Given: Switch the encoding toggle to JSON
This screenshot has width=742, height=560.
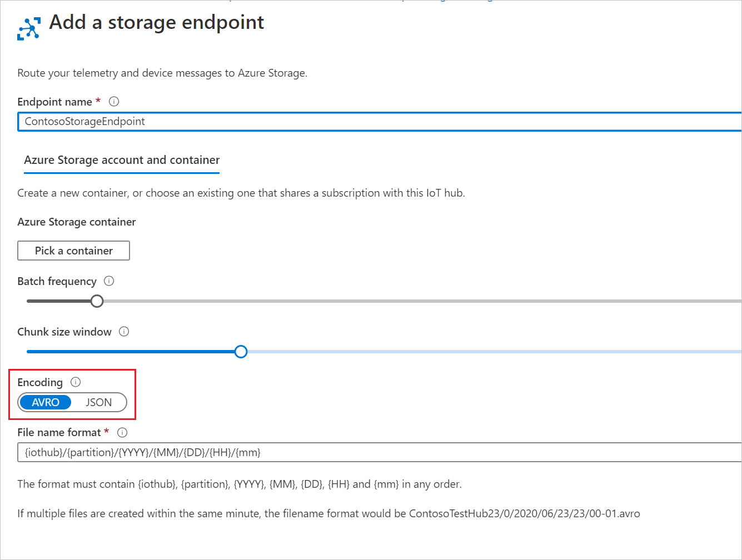Looking at the screenshot, I should click(99, 402).
